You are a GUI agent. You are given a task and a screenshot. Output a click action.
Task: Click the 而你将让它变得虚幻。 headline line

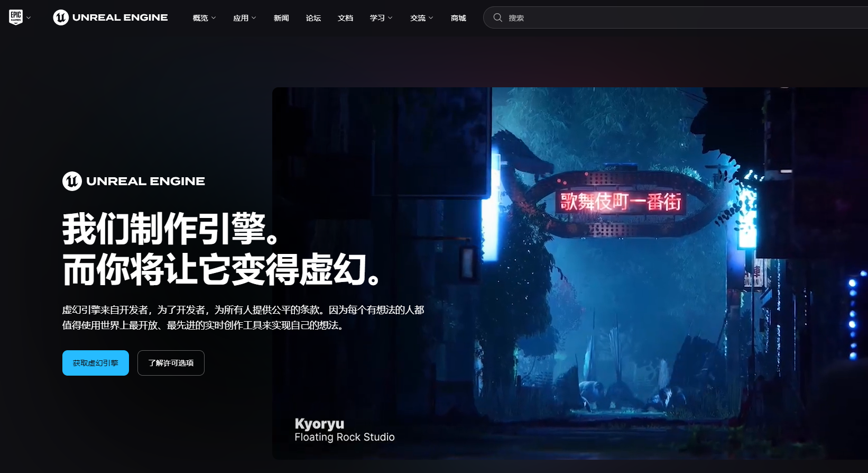[221, 269]
